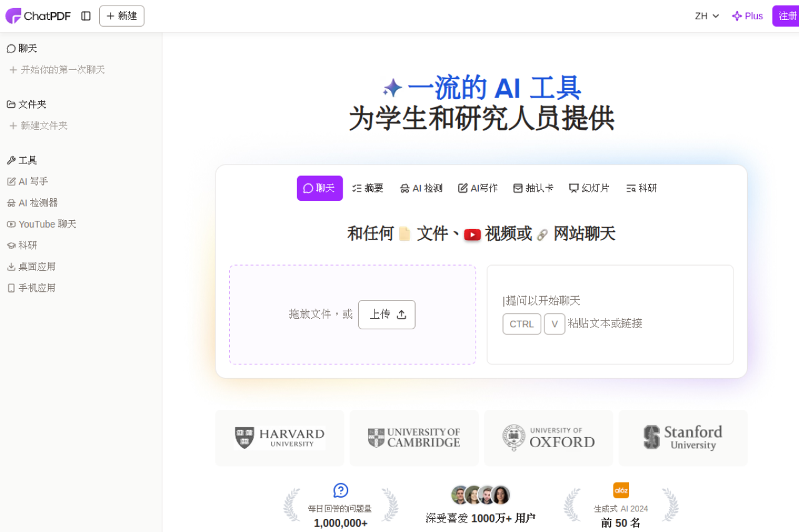Click the 注册 sign-up button
Viewport: 799px width, 532px height.
coord(787,16)
